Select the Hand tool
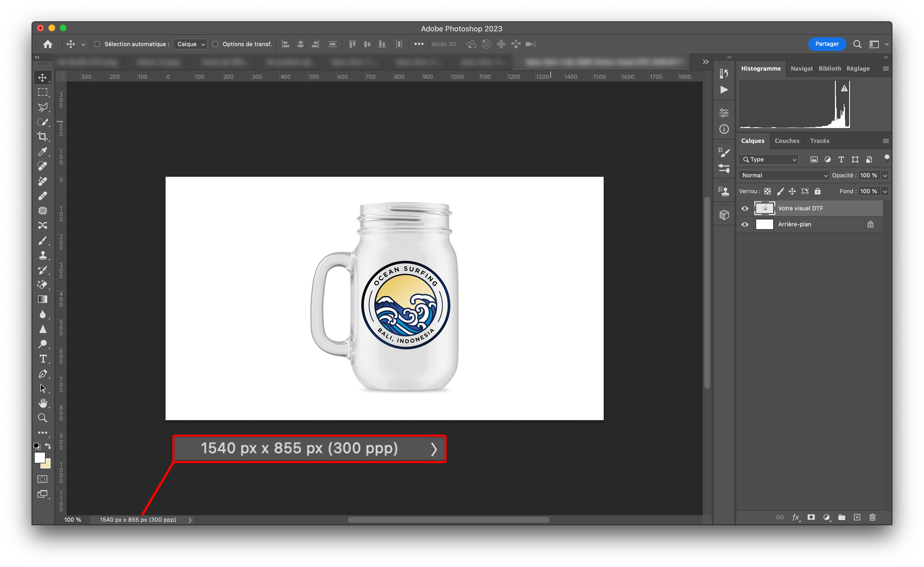 [x=43, y=403]
